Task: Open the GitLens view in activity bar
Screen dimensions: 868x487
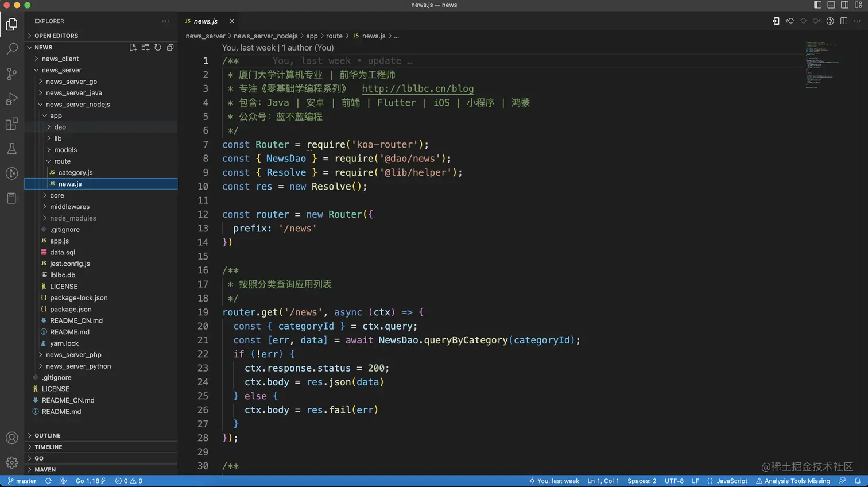Action: pos(11,173)
